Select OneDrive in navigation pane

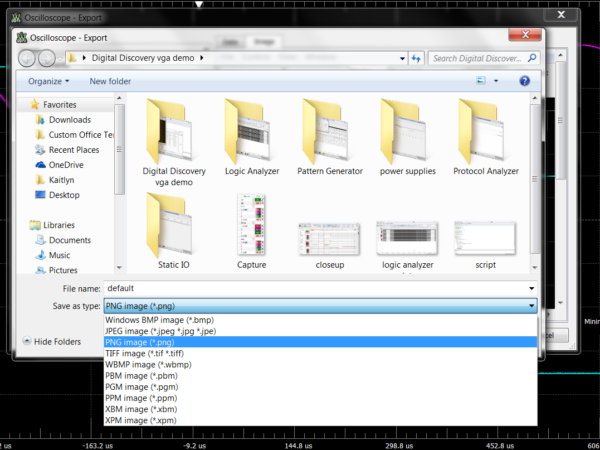pos(66,165)
